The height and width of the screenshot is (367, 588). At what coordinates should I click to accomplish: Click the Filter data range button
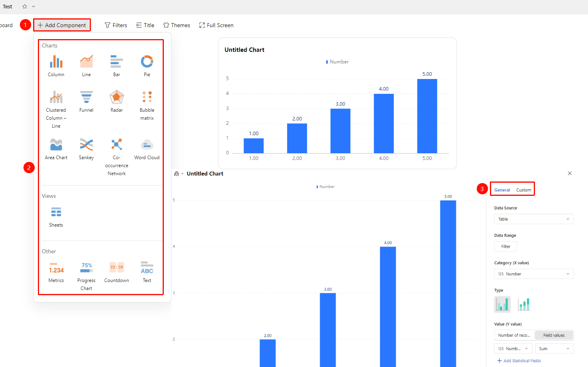pos(505,247)
